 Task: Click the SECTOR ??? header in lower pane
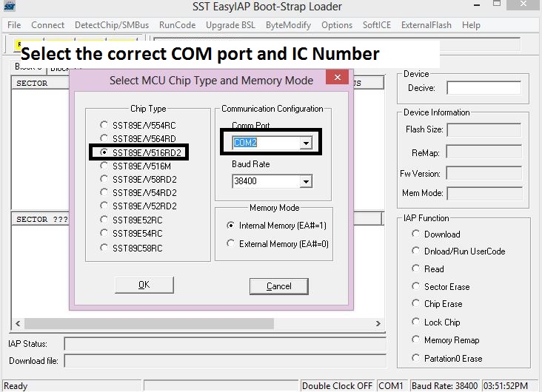click(41, 220)
